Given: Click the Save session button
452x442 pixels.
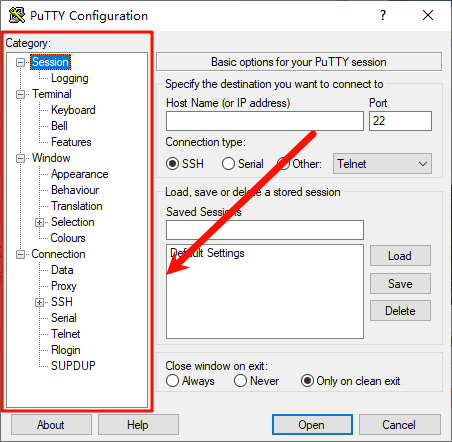Looking at the screenshot, I should pyautogui.click(x=400, y=284).
